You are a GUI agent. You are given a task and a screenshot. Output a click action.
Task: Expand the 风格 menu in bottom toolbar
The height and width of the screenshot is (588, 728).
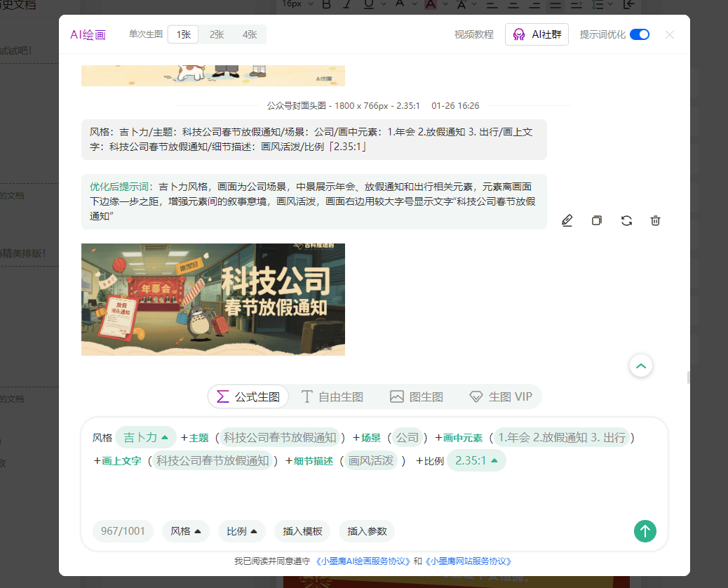(x=186, y=531)
